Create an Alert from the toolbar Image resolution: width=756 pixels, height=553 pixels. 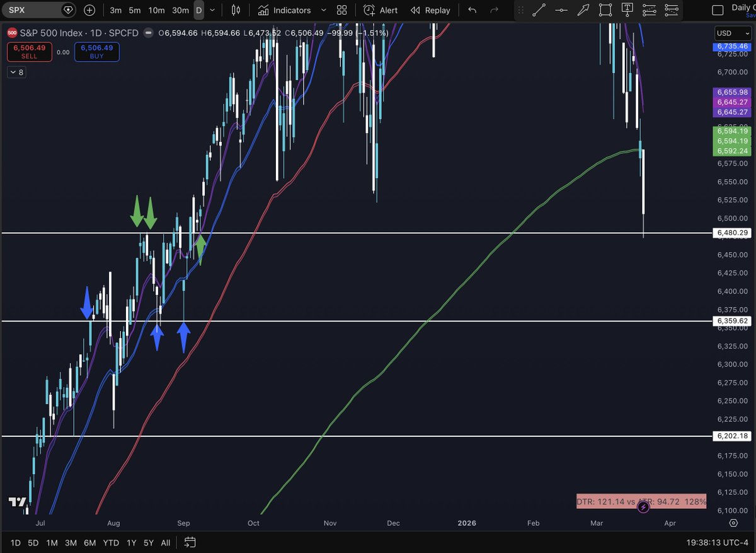point(381,10)
